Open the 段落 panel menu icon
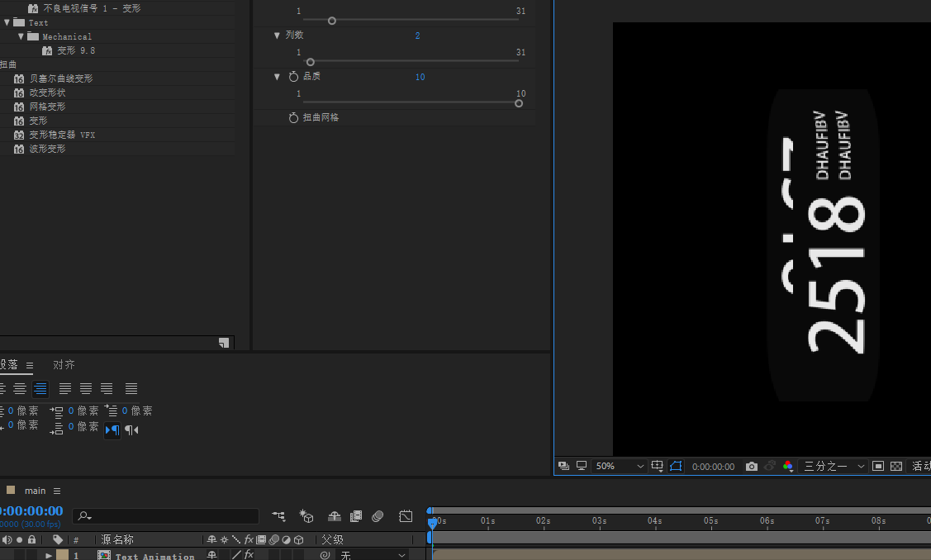Screen dimensions: 931x560 29,365
